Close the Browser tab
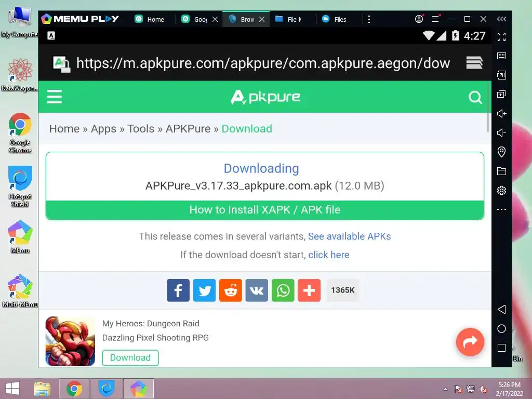Screen dimensions: 532x399 [262, 19]
